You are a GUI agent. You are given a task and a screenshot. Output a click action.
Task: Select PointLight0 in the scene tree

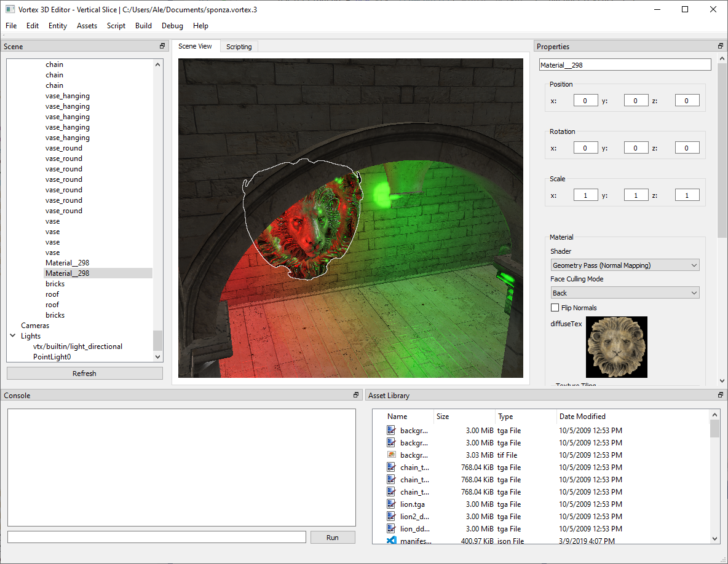point(52,357)
